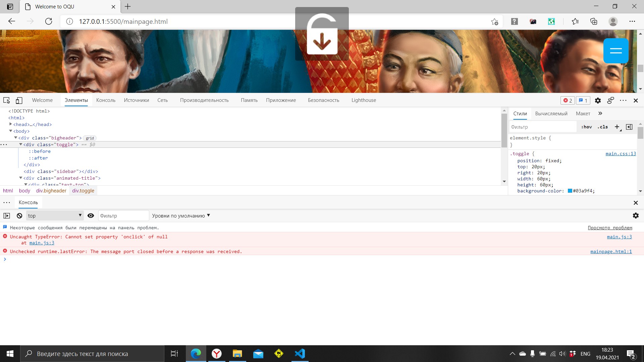Screen dimensions: 644x362
Task: Add new style rule plus icon
Action: click(x=617, y=127)
